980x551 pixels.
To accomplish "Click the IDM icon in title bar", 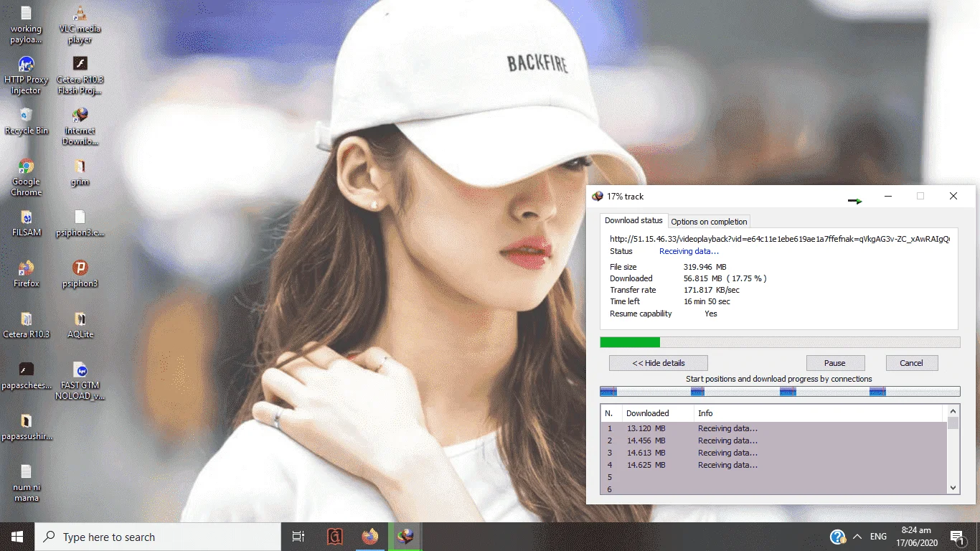I will pyautogui.click(x=597, y=196).
